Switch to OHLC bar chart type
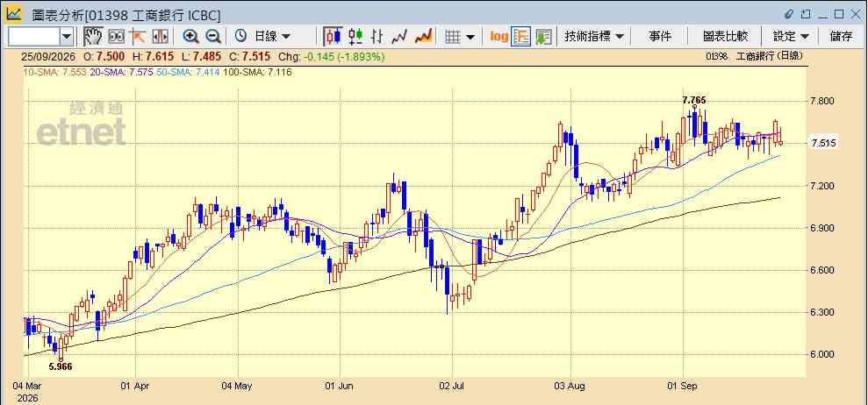 tap(377, 37)
